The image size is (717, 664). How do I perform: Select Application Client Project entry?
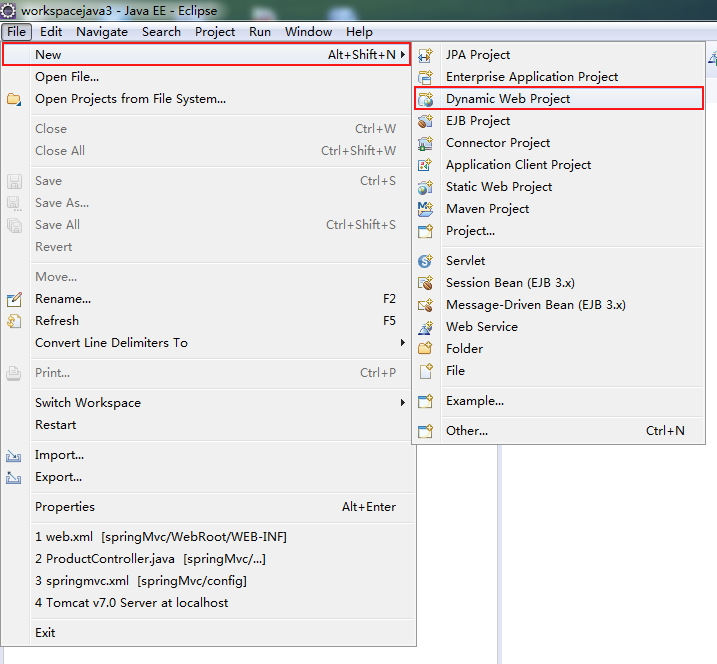[x=558, y=165]
